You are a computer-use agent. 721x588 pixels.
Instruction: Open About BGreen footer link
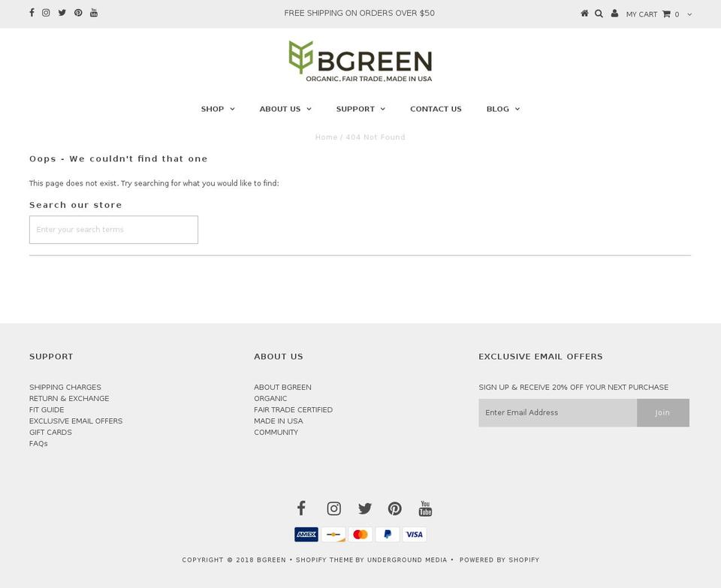click(x=283, y=387)
